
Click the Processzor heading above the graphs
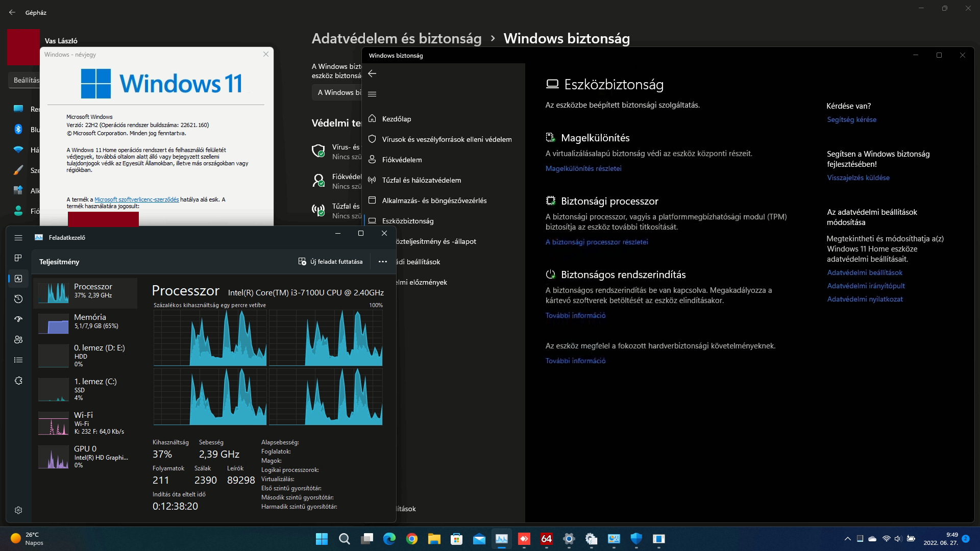click(x=185, y=291)
